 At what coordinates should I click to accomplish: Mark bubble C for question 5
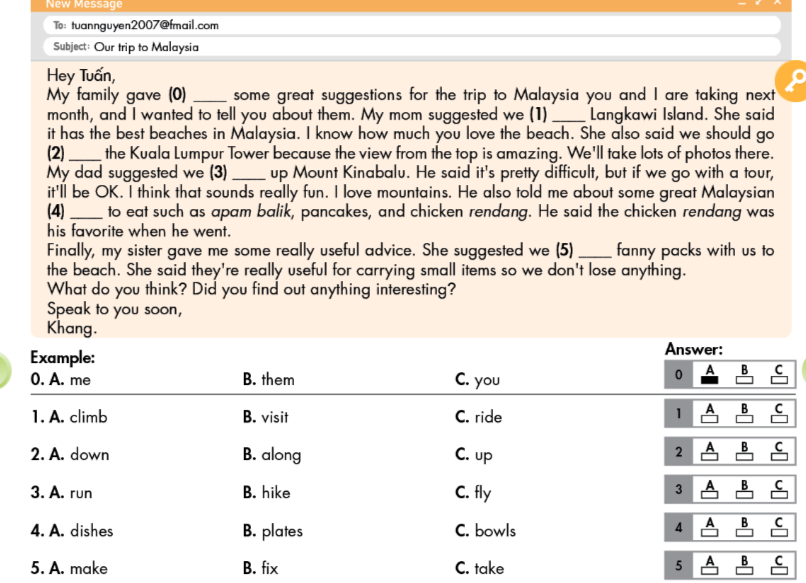pos(778,566)
